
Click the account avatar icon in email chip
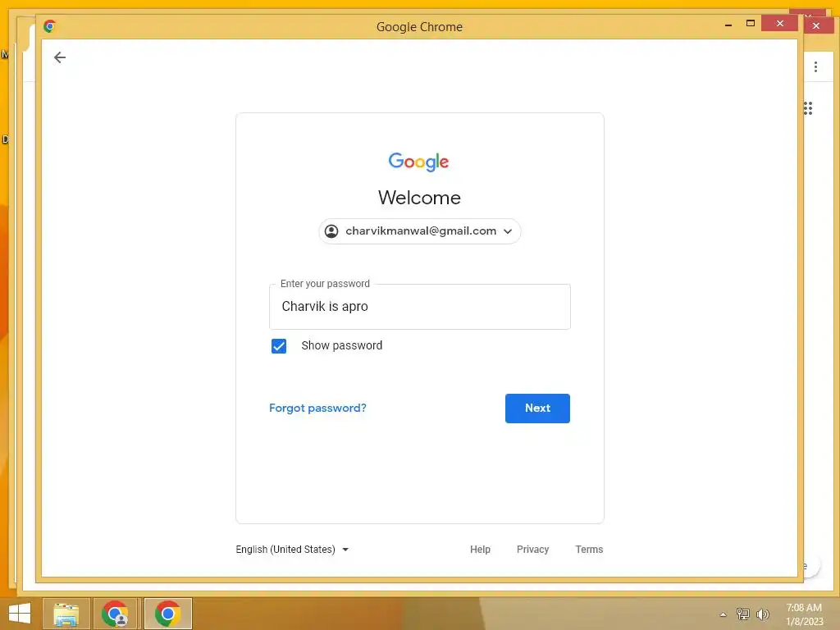pos(331,231)
